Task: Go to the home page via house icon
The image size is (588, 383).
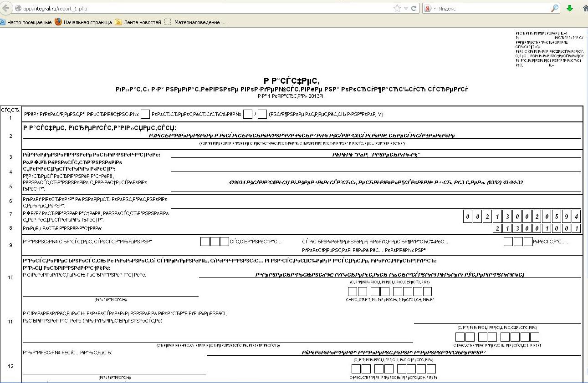Action: [585, 9]
